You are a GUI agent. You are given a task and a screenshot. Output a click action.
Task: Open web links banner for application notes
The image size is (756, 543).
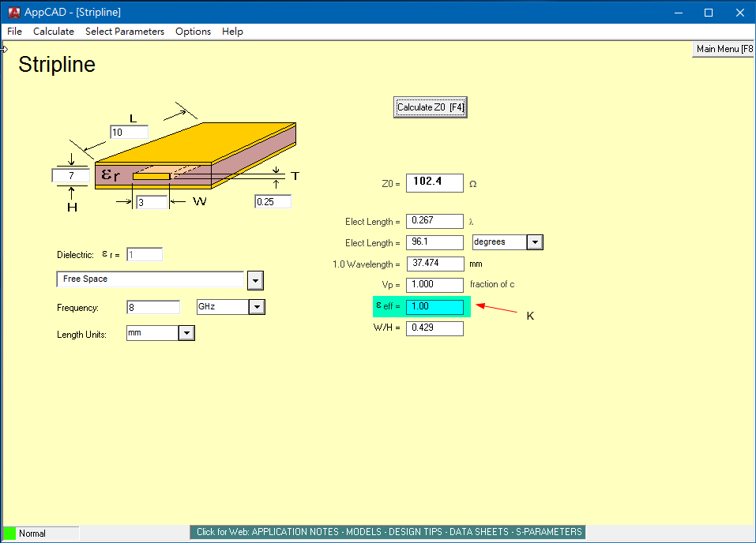click(x=388, y=532)
